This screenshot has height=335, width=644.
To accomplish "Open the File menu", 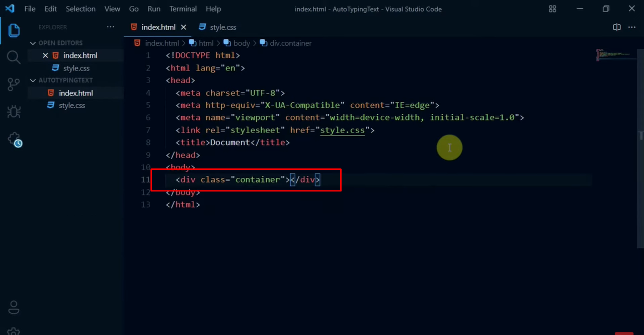I will 30,9.
